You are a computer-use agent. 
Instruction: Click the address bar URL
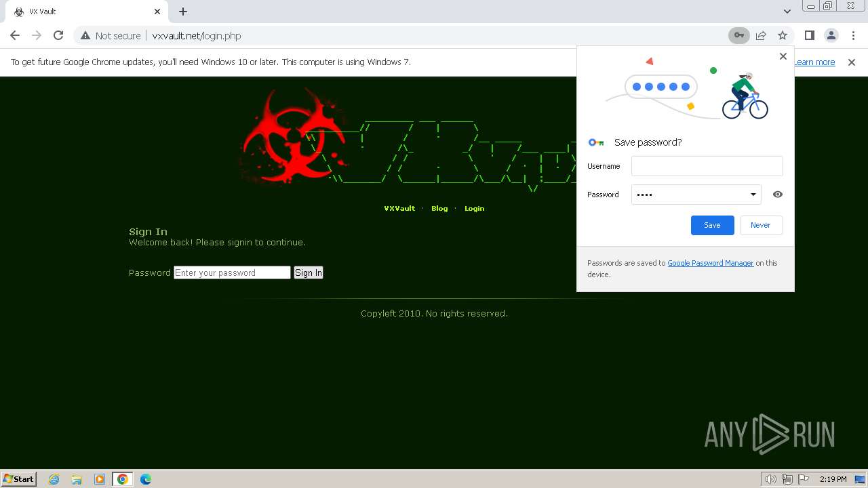pos(197,36)
